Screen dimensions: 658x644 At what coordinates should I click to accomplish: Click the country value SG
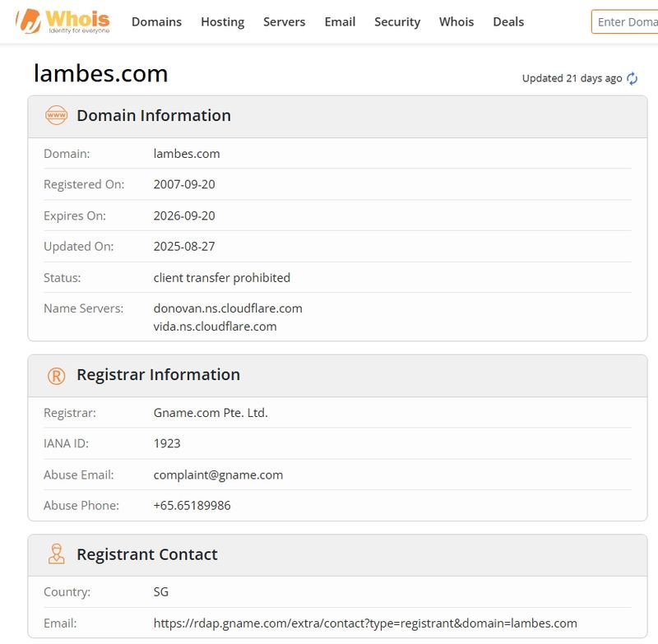point(160,592)
